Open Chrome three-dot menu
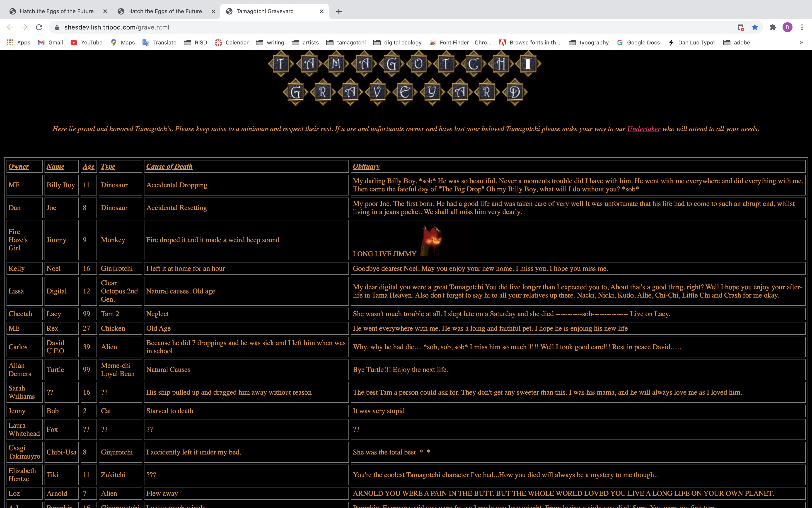812x508 pixels. [802, 27]
